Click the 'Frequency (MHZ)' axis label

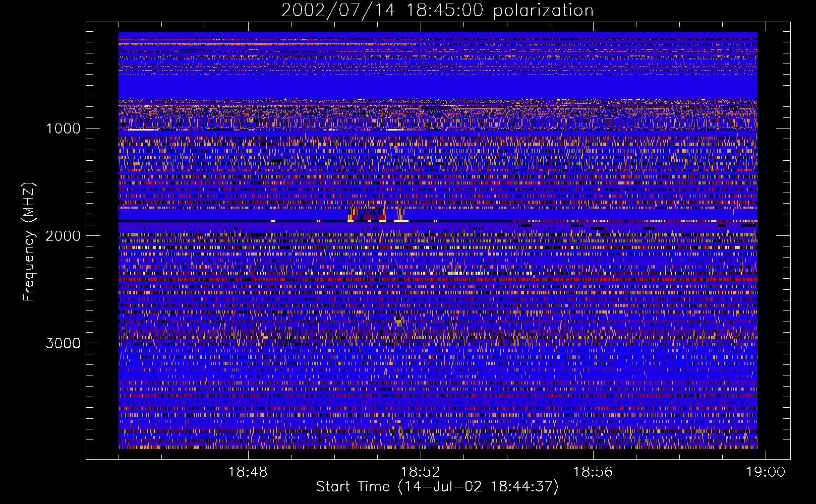coord(29,242)
